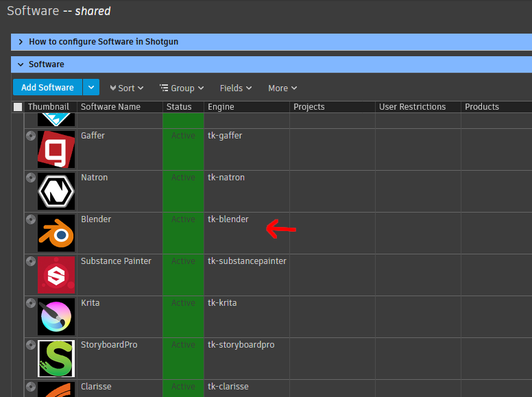The height and width of the screenshot is (397, 532).
Task: Select the Blender software name cell
Action: point(120,233)
